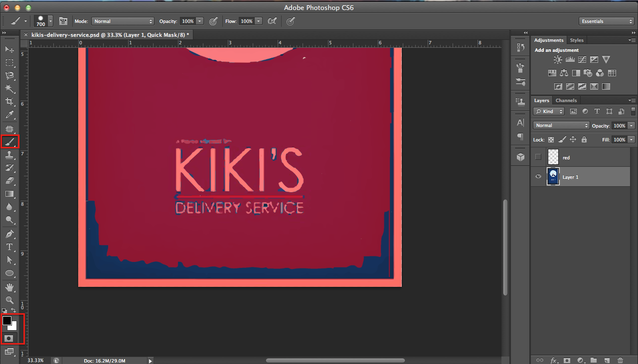Enable airbrush-style build-up
638x364 pixels.
point(271,21)
